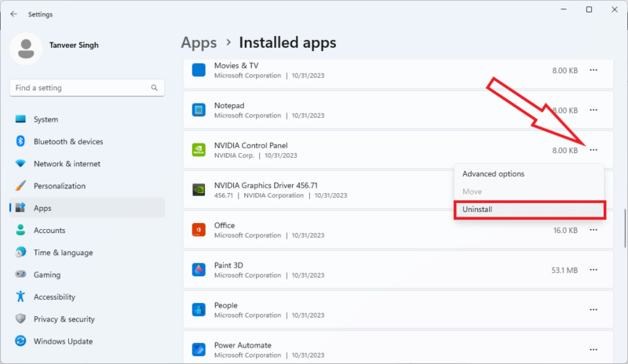The width and height of the screenshot is (628, 364).
Task: Open Time & language settings
Action: tap(87, 253)
